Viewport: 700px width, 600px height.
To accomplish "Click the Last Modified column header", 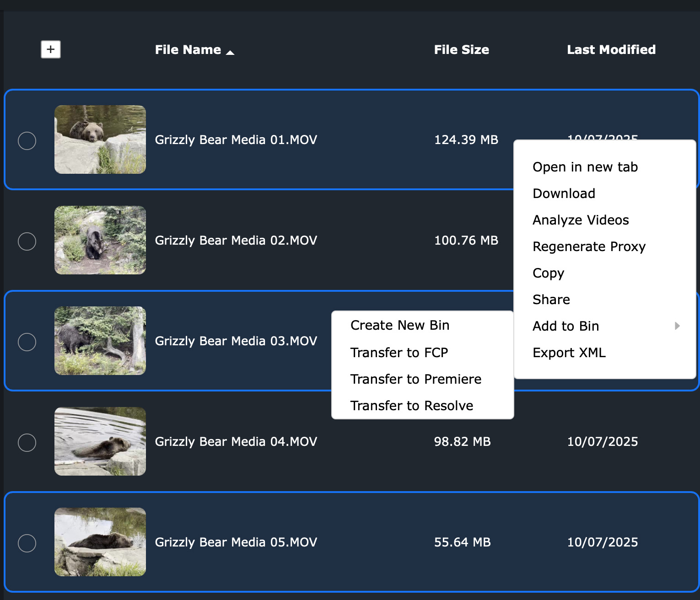I will click(x=611, y=49).
